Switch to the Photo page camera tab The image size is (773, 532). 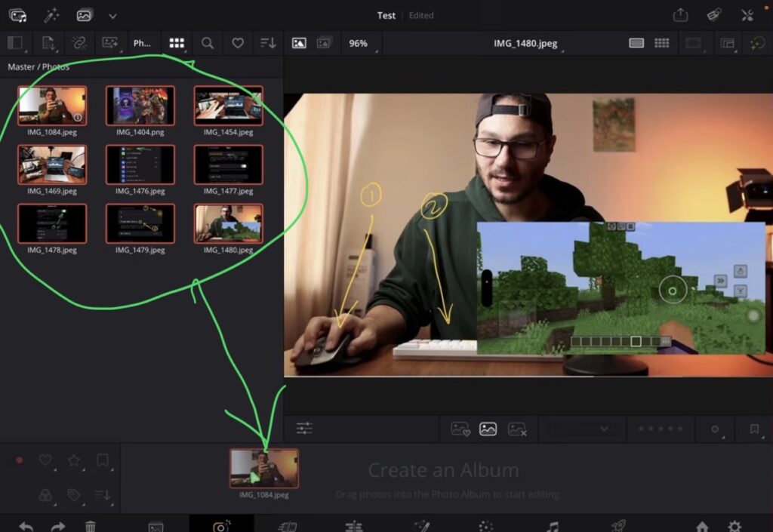[x=221, y=526]
